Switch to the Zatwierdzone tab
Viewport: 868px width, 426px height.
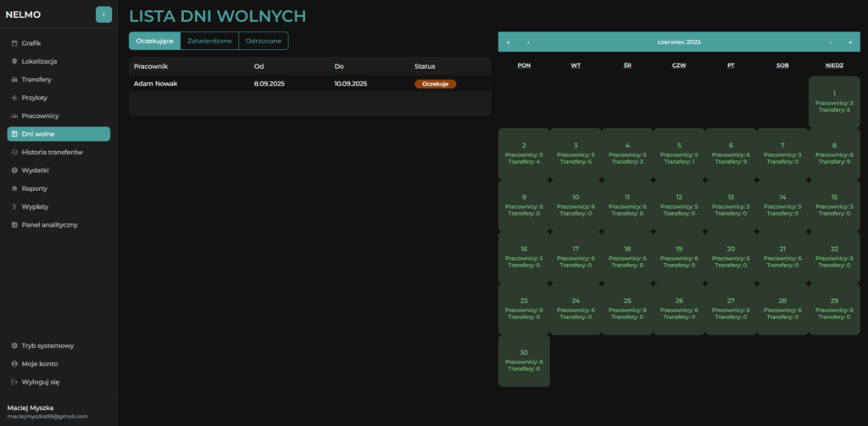point(210,41)
